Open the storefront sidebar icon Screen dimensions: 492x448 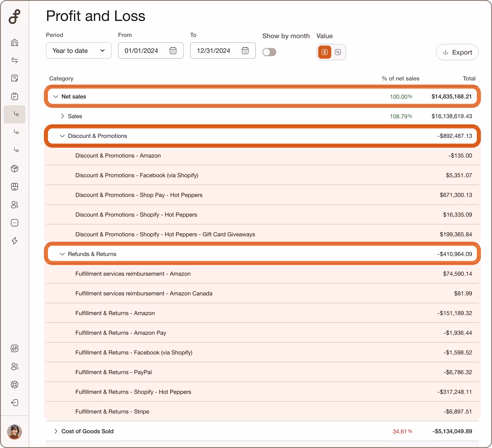pyautogui.click(x=15, y=186)
